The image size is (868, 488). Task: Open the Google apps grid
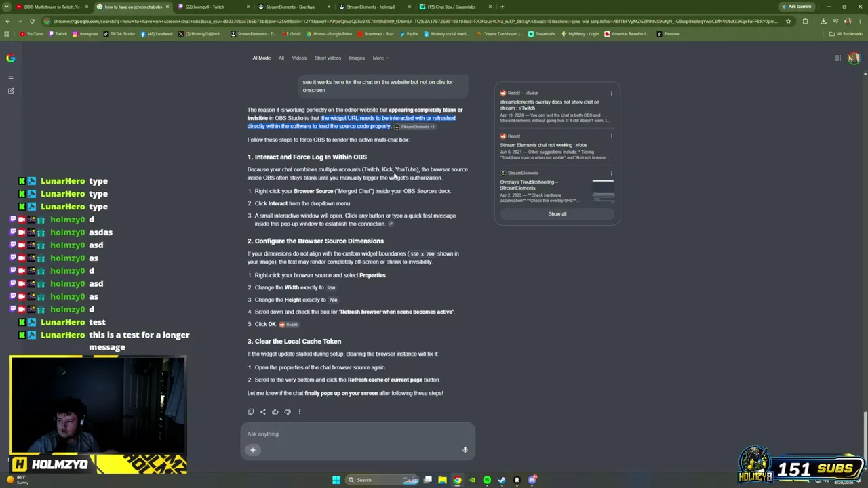tap(838, 58)
